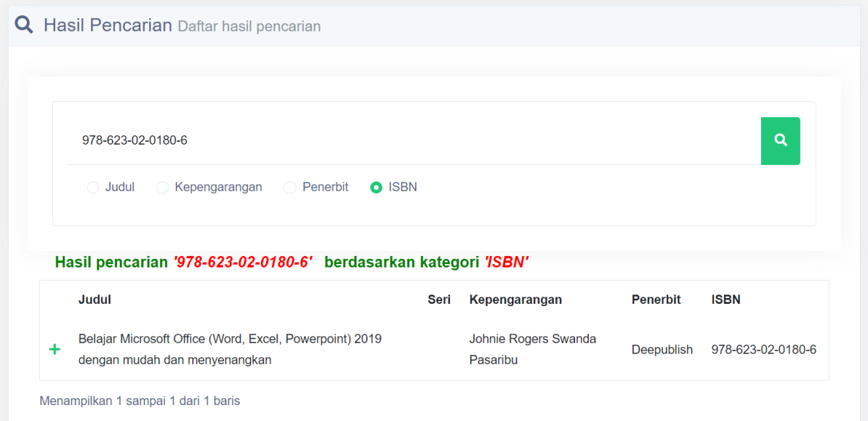Open the Belajar Microsoft Office 2019 book title
This screenshot has height=421, width=868.
[x=229, y=349]
